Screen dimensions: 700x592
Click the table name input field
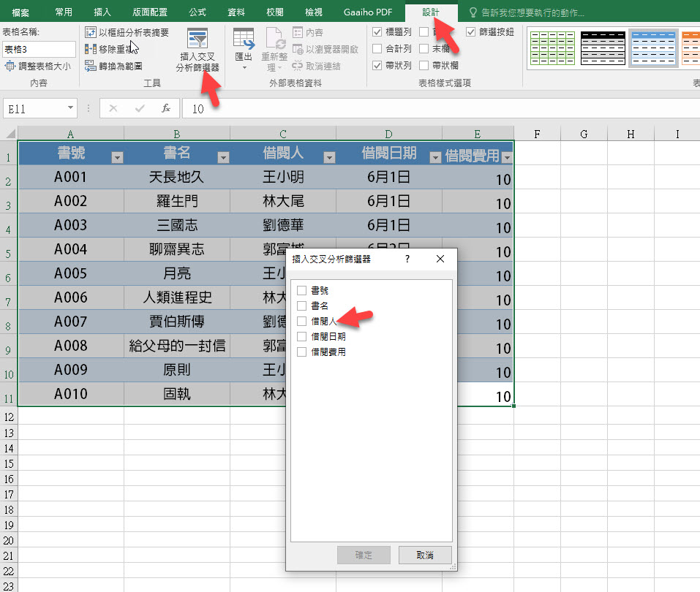[39, 49]
